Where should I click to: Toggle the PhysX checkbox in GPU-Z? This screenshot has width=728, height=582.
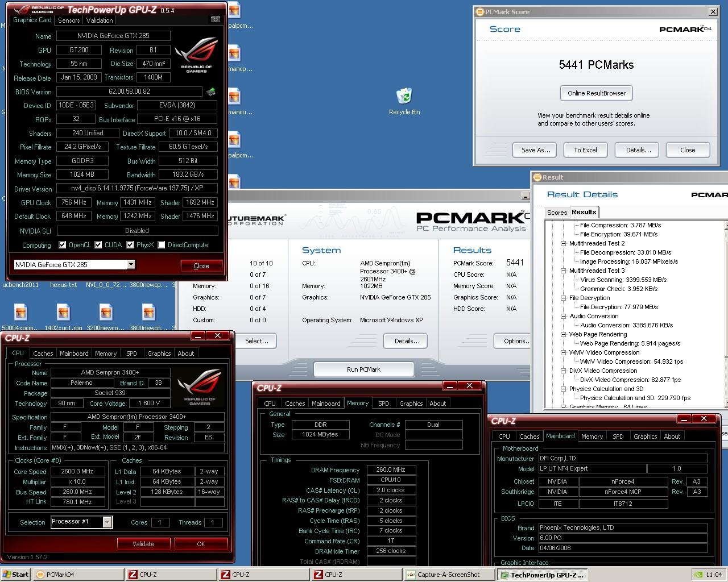(130, 245)
